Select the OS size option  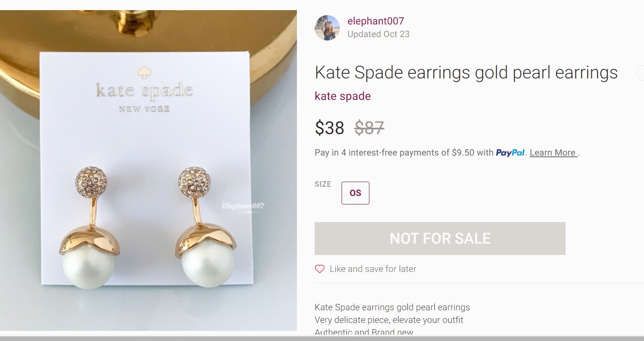(355, 193)
